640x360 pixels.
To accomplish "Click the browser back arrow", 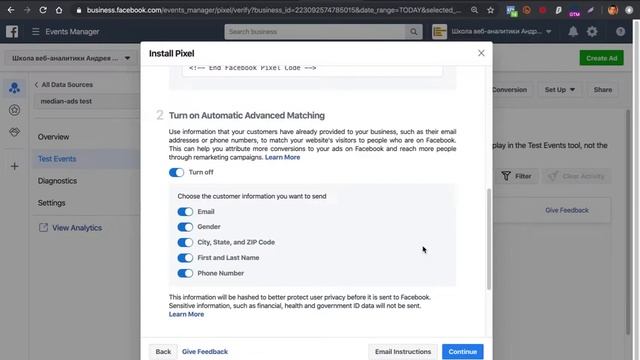I will point(11,10).
